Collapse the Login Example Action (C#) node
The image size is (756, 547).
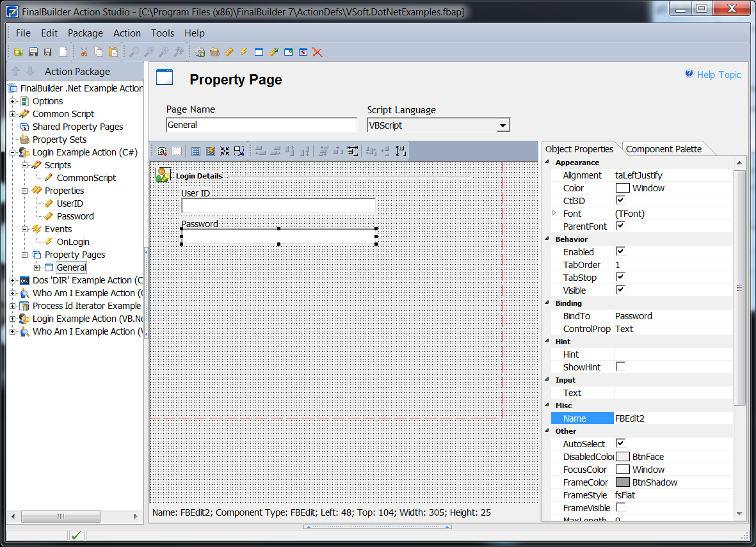click(13, 152)
